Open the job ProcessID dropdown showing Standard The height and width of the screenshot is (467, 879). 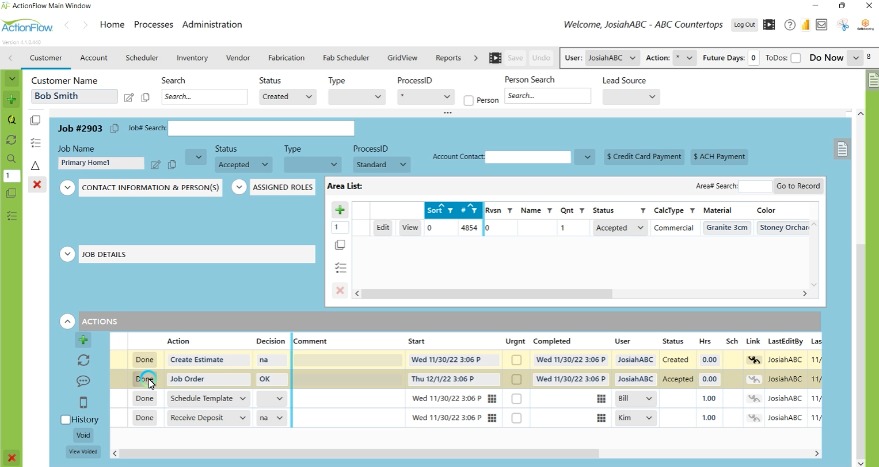click(x=381, y=165)
